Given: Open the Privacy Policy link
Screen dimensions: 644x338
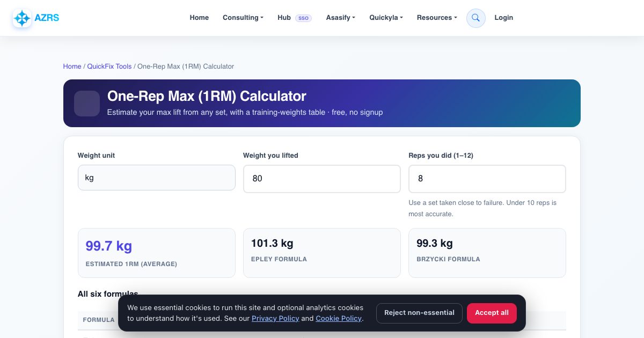Looking at the screenshot, I should (x=275, y=319).
